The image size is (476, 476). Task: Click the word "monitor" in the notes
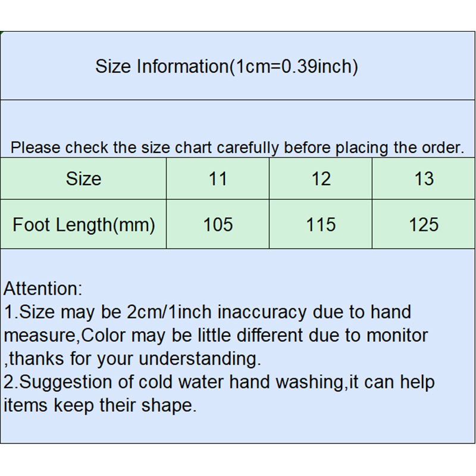click(396, 335)
